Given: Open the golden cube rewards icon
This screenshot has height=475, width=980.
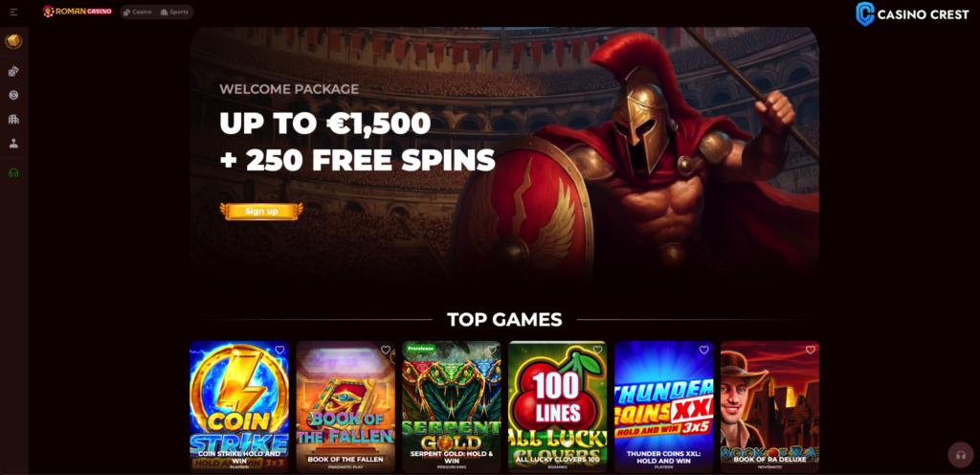Looking at the screenshot, I should 13,41.
